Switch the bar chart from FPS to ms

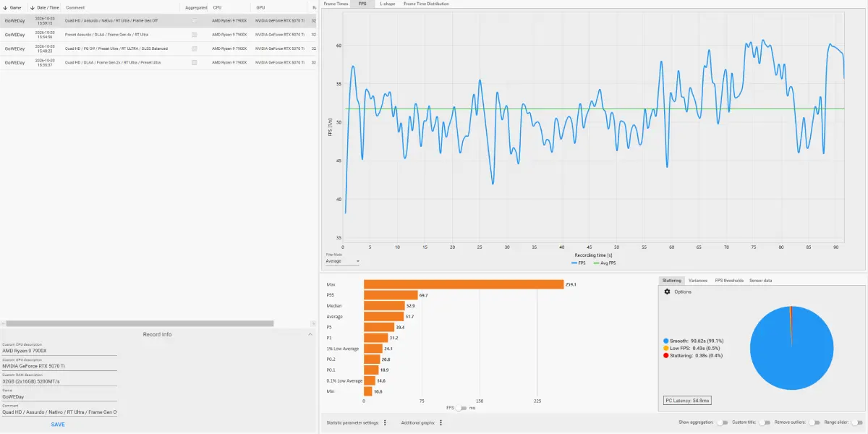(461, 408)
